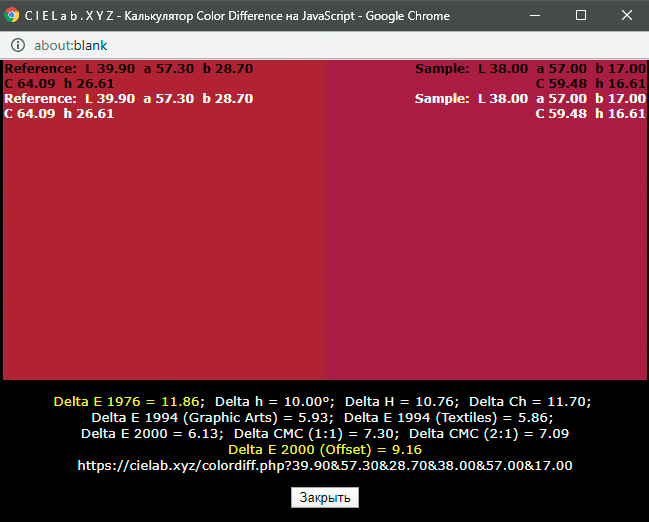The image size is (649, 522).
Task: Click Delta E 1994 (Textiles) = 5.86
Action: [x=447, y=418]
